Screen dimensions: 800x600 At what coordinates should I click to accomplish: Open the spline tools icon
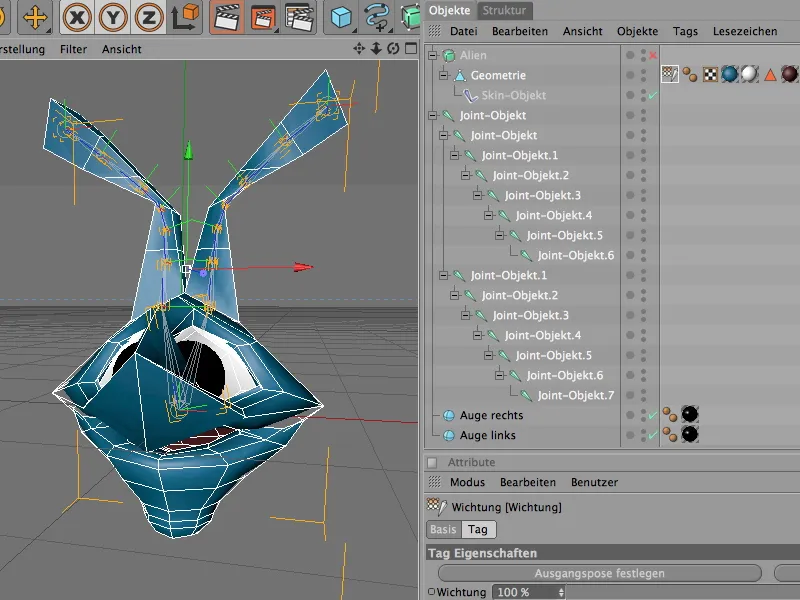378,17
